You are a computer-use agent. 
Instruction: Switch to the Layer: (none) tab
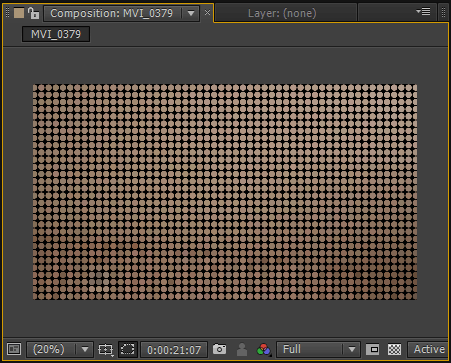(x=282, y=13)
